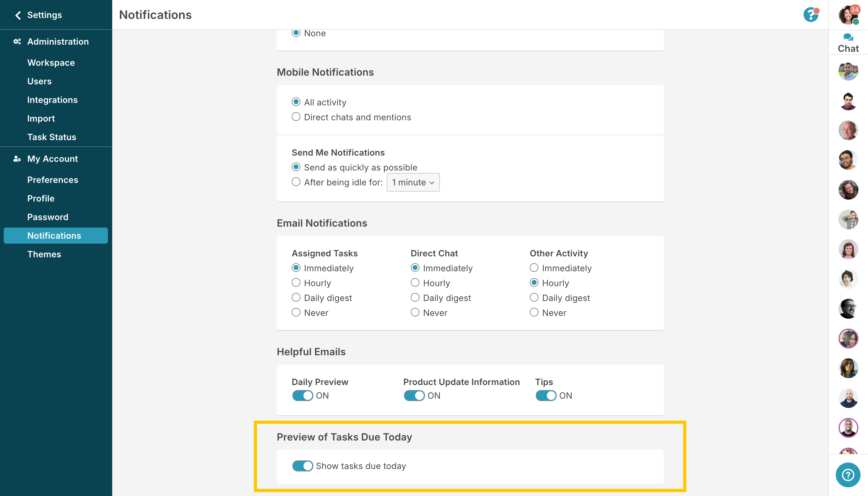Turn off the Daily Preview toggle

[303, 396]
